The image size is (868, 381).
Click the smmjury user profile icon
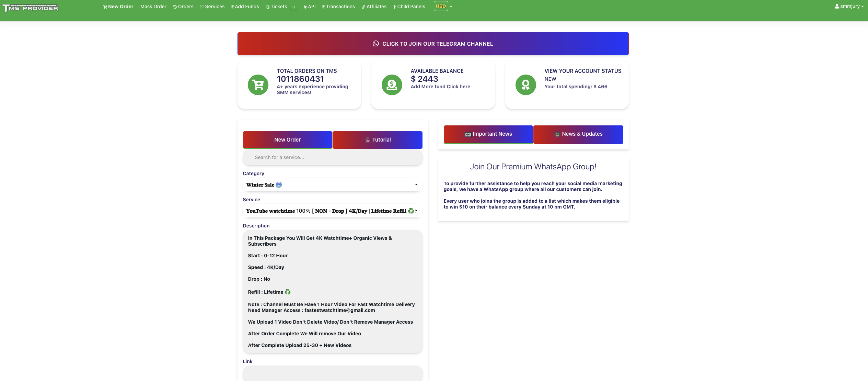point(837,6)
